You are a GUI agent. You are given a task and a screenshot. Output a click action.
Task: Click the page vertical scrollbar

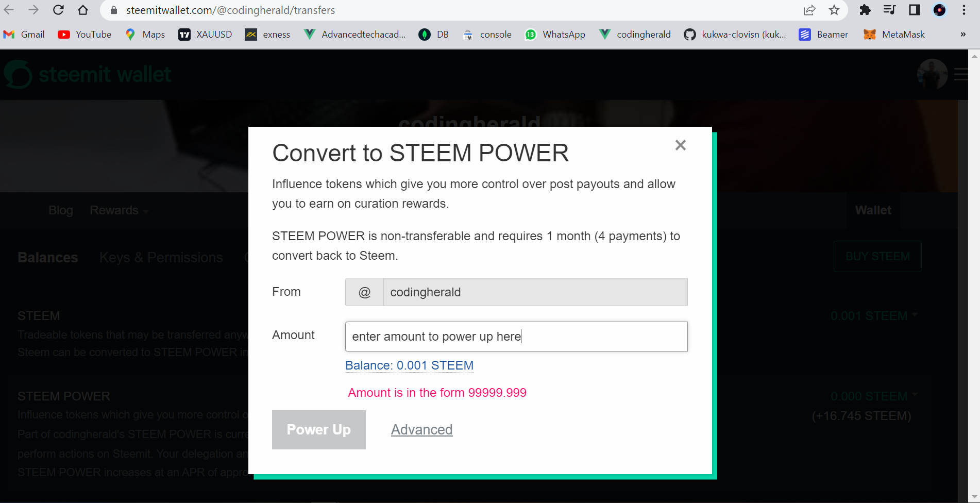(x=974, y=276)
